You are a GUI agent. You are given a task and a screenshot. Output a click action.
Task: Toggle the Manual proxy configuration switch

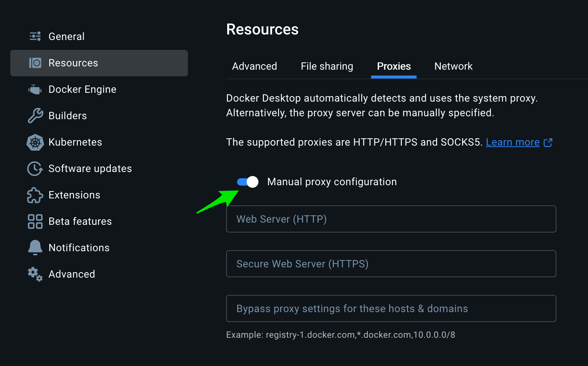coord(248,182)
